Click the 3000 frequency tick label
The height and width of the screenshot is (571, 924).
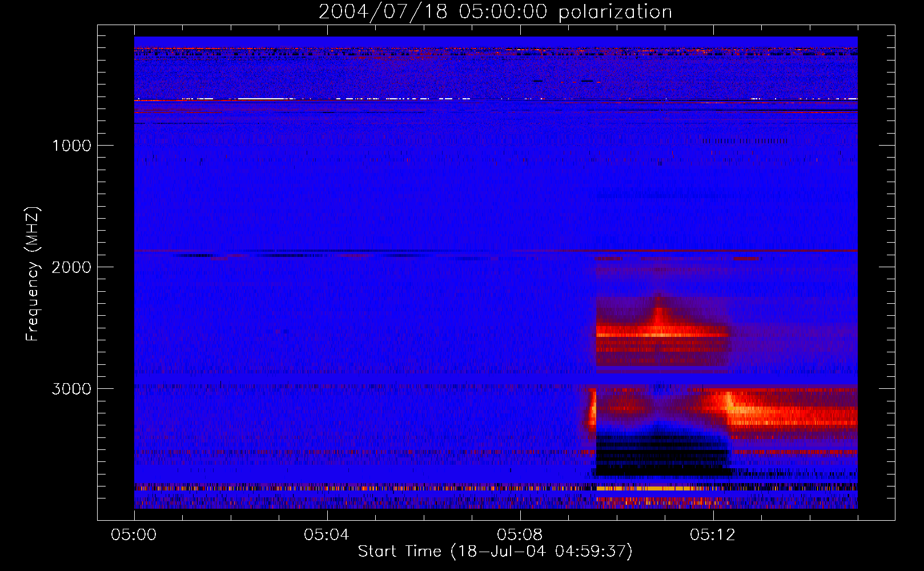(71, 389)
